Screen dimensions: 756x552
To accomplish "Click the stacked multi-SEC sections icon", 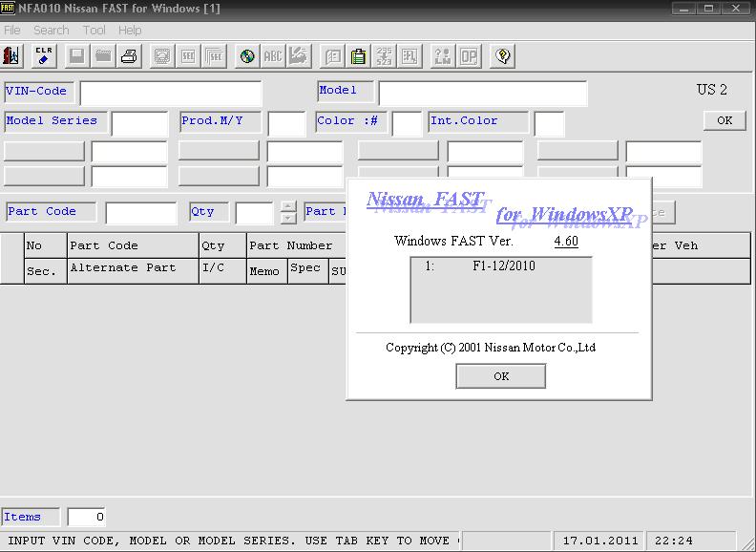I will pos(214,56).
